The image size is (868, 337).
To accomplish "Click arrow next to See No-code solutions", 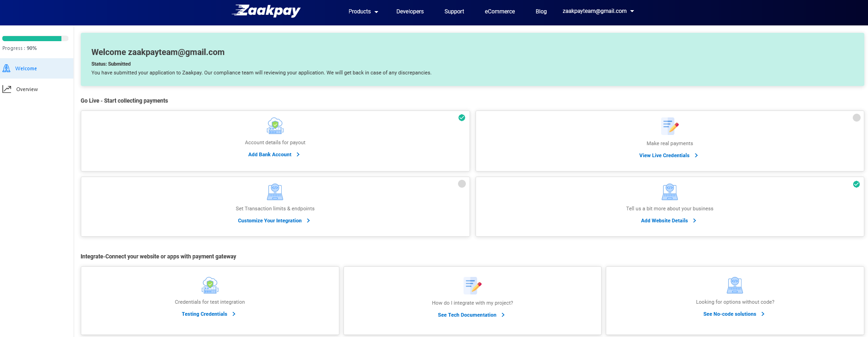I will tap(763, 314).
